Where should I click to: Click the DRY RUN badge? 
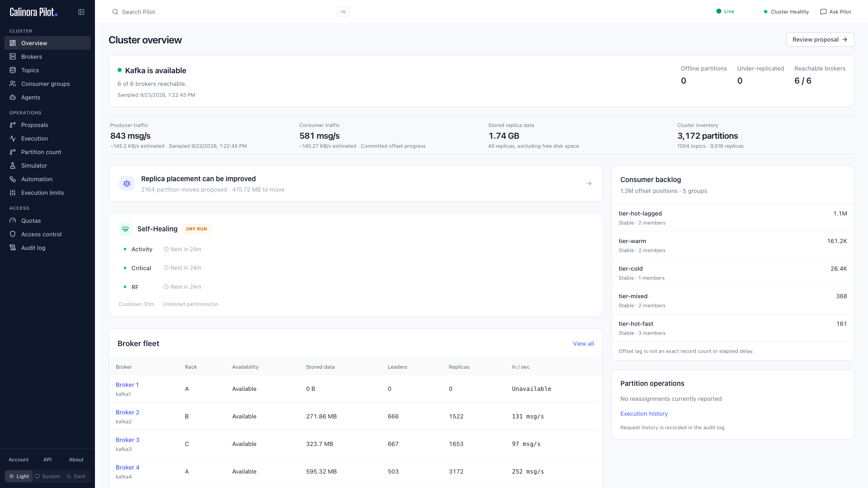click(x=197, y=229)
